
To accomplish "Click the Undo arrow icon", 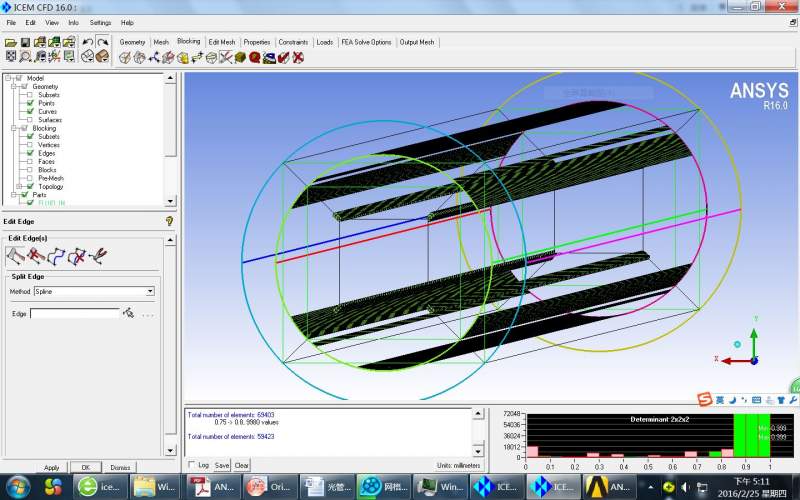I will [x=88, y=42].
